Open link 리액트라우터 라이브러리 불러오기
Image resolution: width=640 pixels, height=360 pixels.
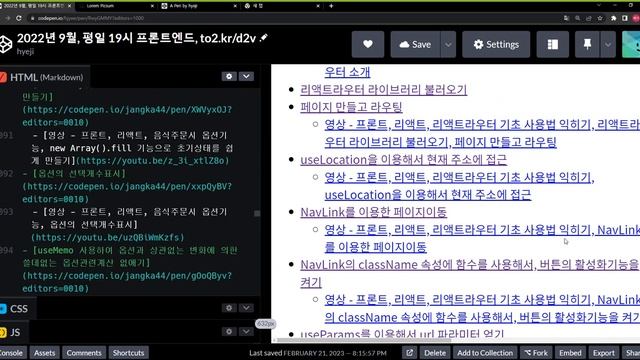click(384, 89)
